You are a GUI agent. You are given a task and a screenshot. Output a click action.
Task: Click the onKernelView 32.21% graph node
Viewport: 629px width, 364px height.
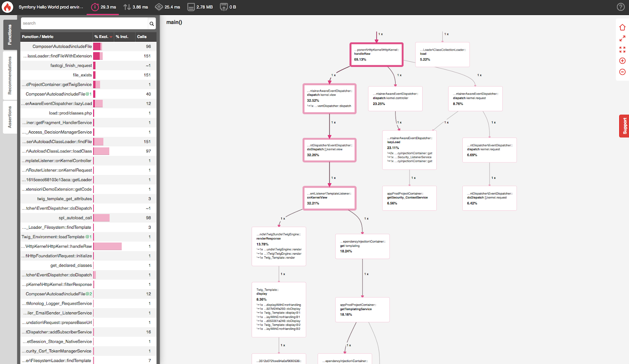[329, 199]
